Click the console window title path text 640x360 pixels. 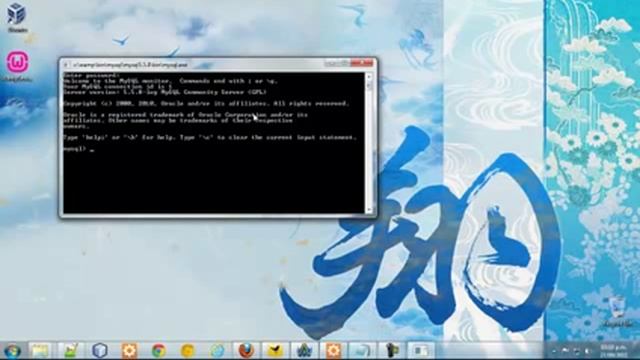(130, 65)
